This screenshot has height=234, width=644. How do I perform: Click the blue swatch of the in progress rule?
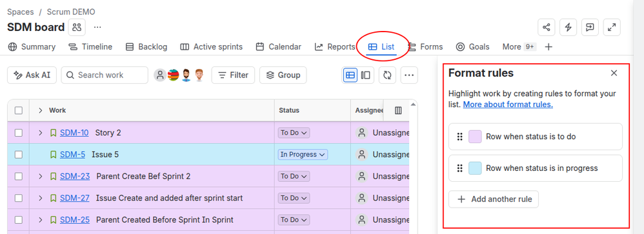click(x=475, y=168)
